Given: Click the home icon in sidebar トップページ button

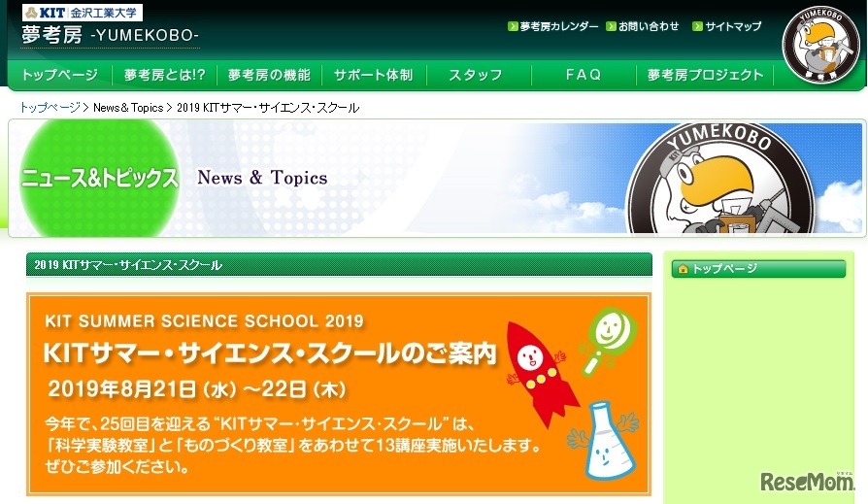Looking at the screenshot, I should coord(684,269).
